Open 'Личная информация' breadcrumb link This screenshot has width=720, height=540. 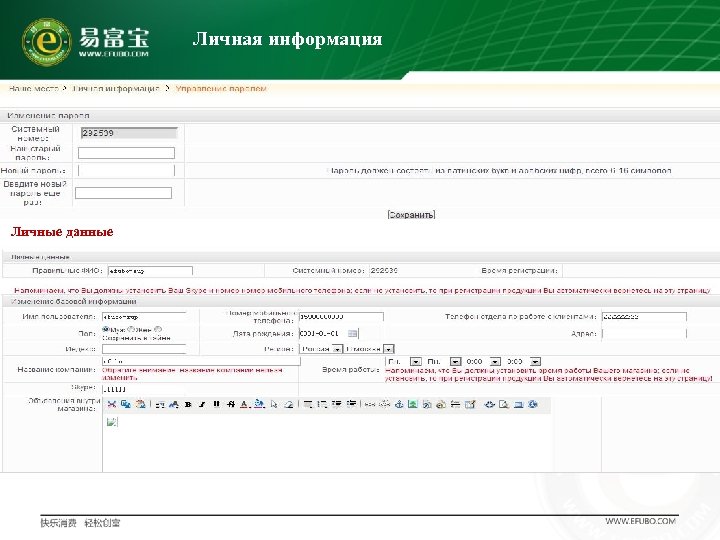(116, 89)
